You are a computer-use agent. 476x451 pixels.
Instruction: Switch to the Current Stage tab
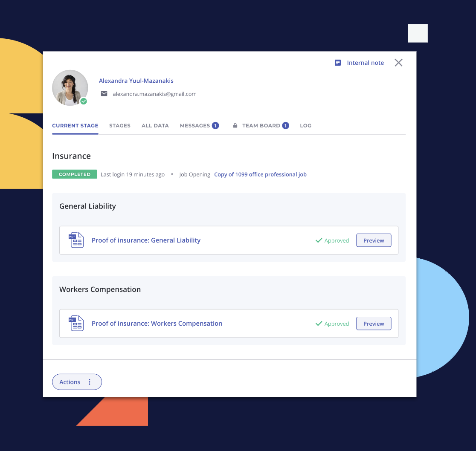[75, 126]
